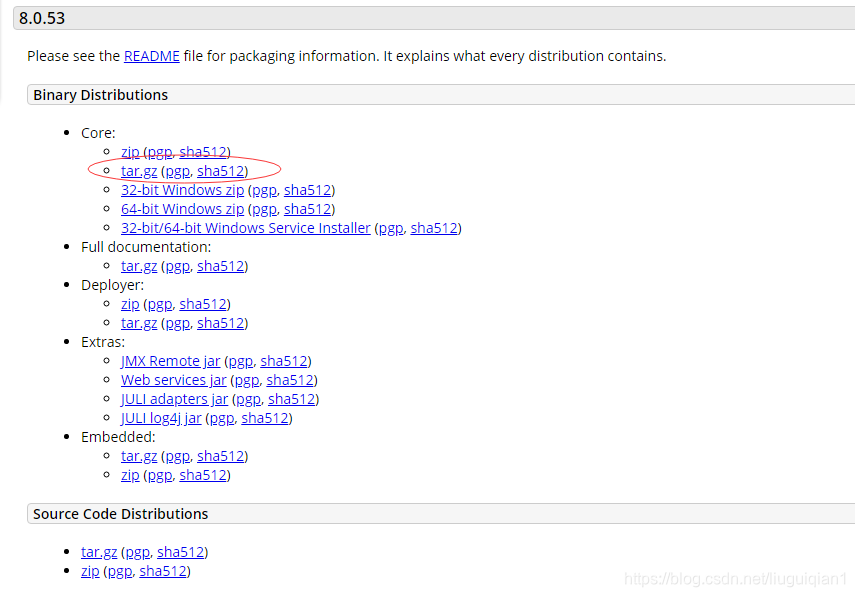Open sha512 checksum for Core tar.gz
Image resolution: width=855 pixels, height=597 pixels.
[221, 171]
